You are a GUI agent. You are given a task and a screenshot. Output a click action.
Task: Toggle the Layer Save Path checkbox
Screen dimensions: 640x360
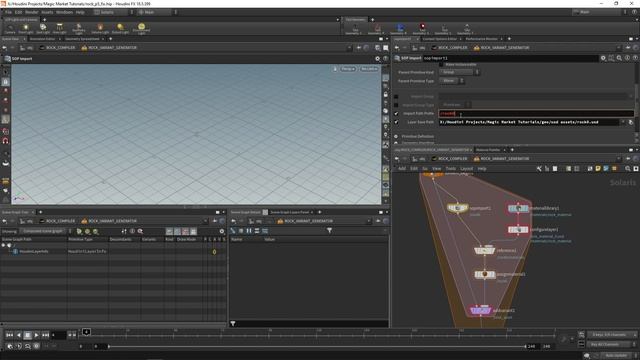[396, 122]
